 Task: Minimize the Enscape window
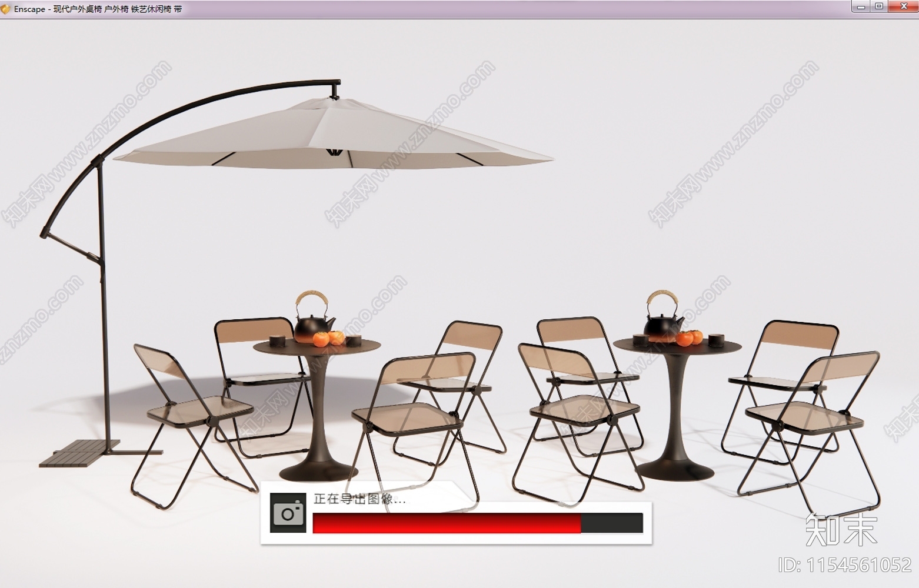coord(861,6)
